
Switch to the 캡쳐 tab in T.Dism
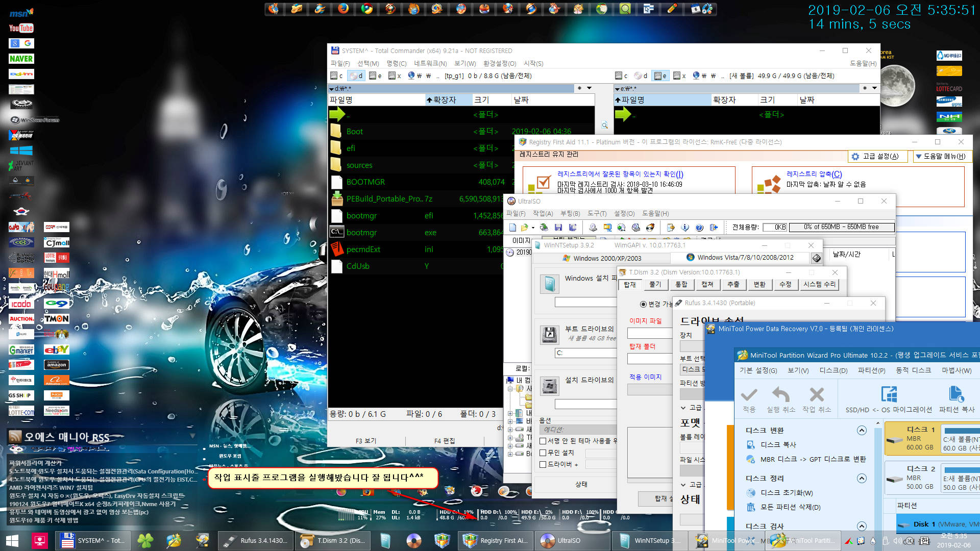point(707,284)
